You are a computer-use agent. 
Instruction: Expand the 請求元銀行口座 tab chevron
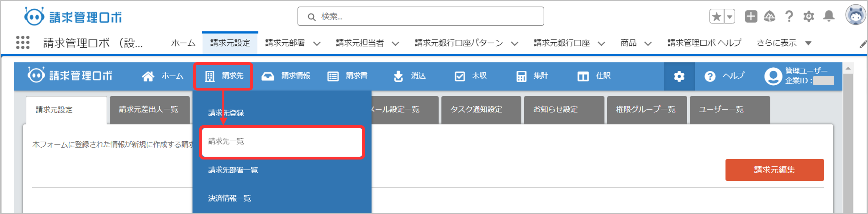pyautogui.click(x=601, y=43)
